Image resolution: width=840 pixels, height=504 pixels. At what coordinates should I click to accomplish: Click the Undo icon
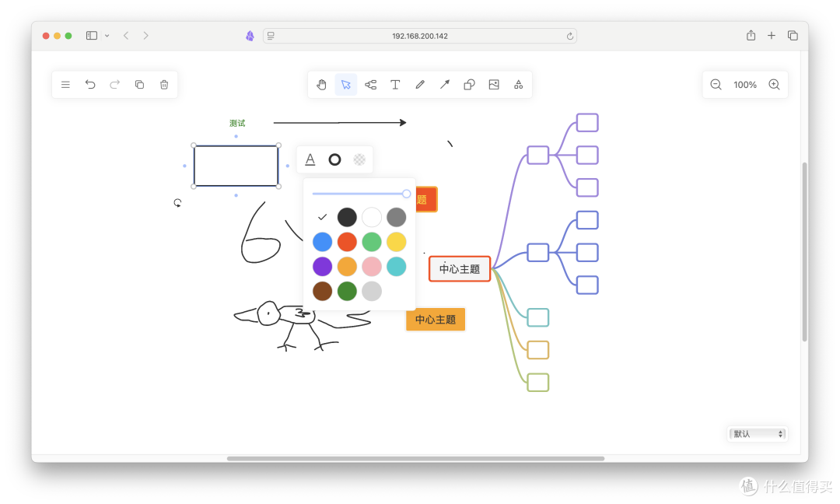pos(90,84)
